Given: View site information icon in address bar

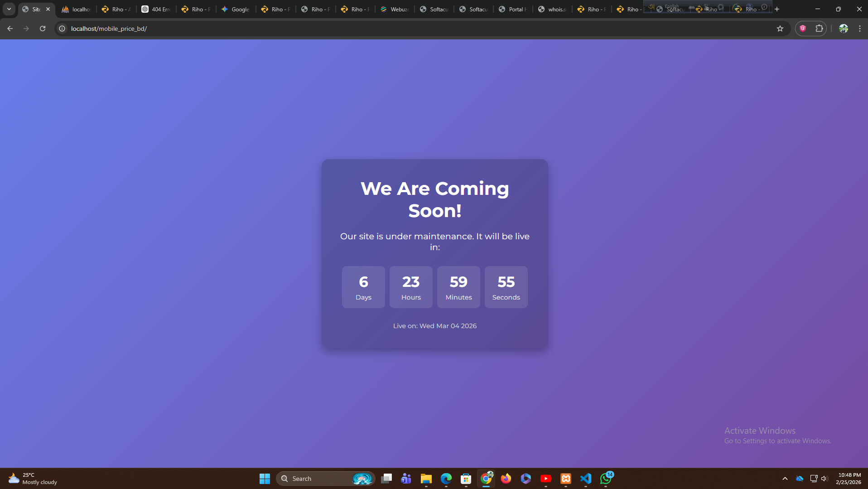Looking at the screenshot, I should tap(63, 29).
